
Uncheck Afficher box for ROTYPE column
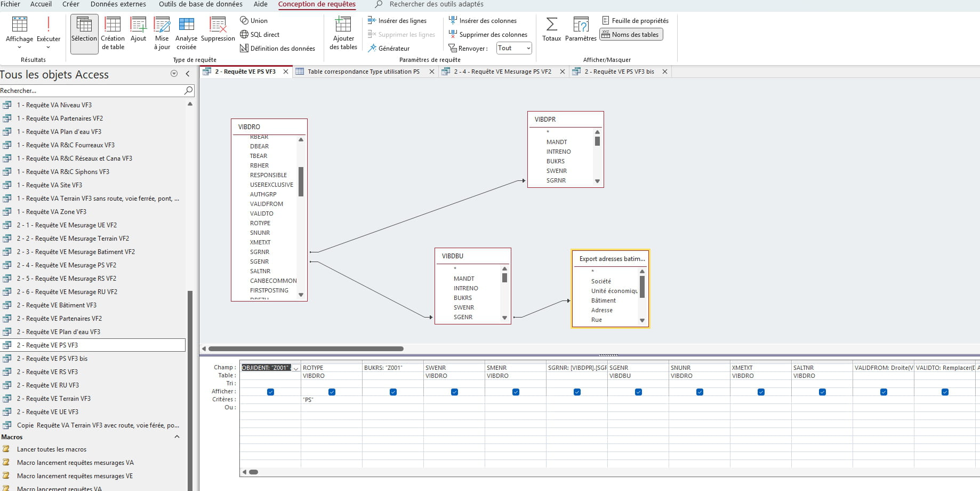[332, 392]
